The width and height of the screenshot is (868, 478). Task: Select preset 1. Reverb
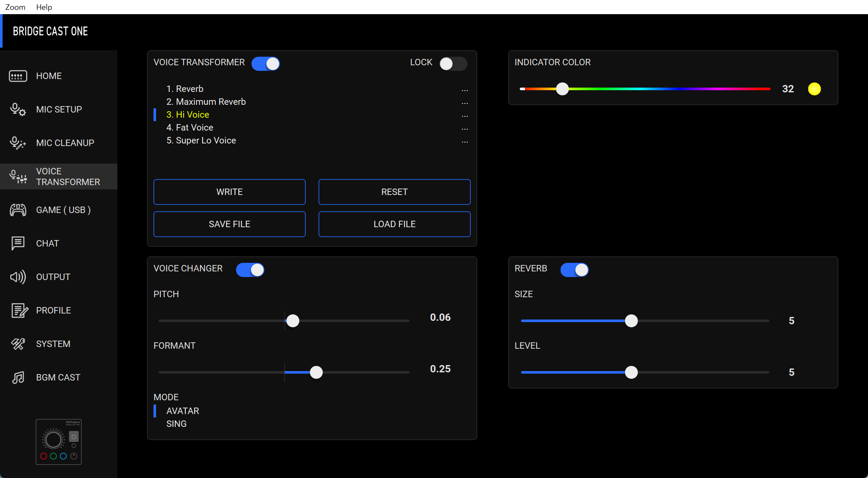[x=185, y=89]
